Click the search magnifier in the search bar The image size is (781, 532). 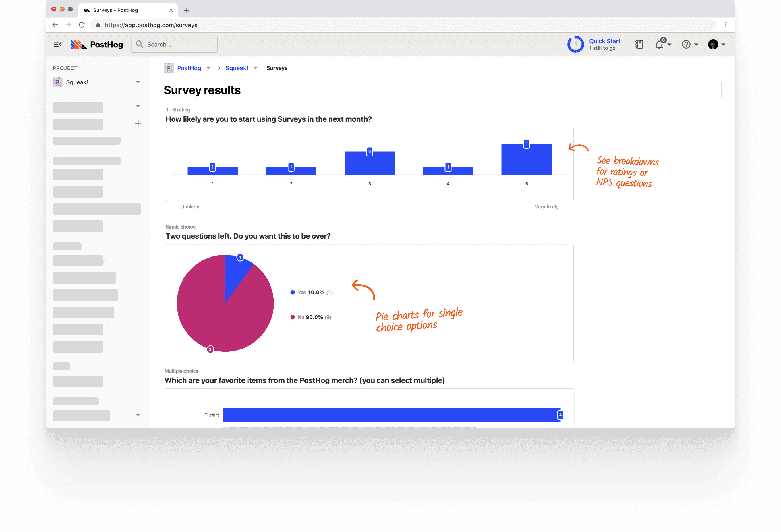pos(140,44)
